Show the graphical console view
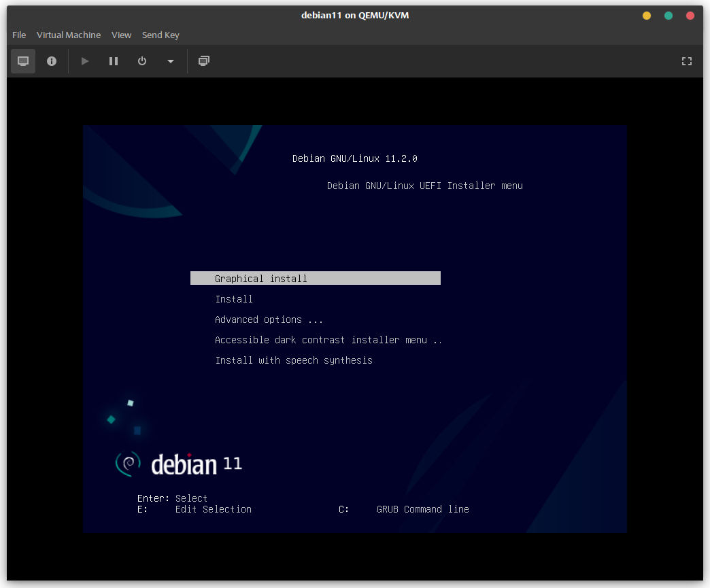Viewport: 710px width, 588px height. pos(23,61)
